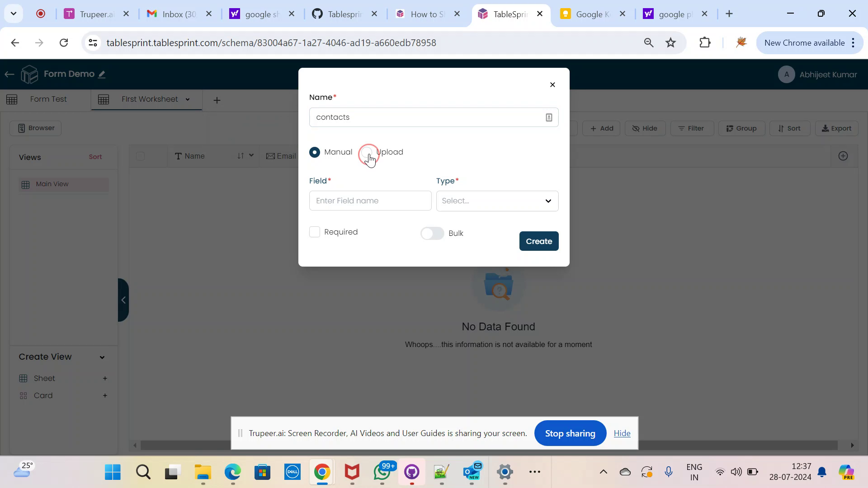Toggle the Bulk switch on
The height and width of the screenshot is (488, 868).
[x=432, y=233]
